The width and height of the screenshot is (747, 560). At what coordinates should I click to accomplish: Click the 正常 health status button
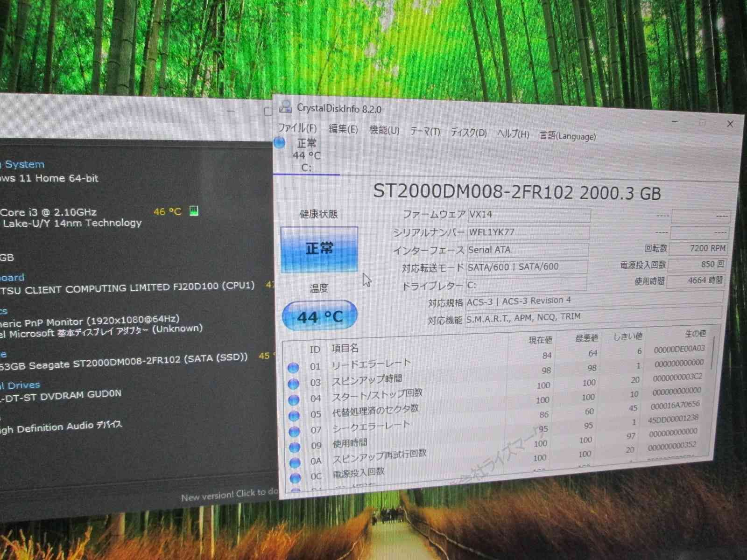319,249
